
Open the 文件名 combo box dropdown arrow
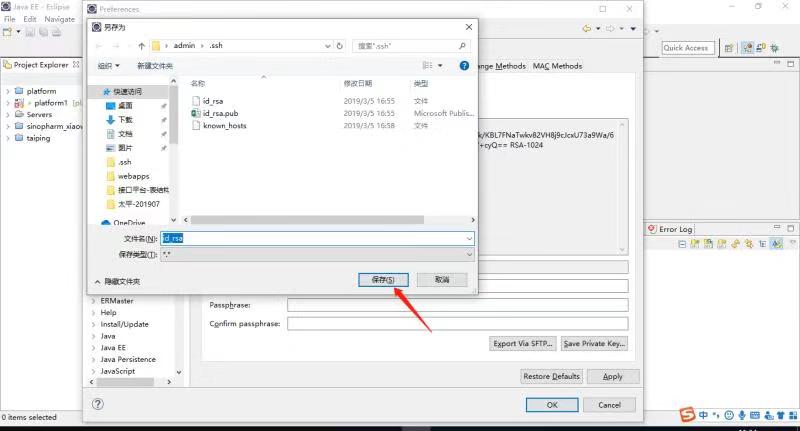(x=469, y=238)
